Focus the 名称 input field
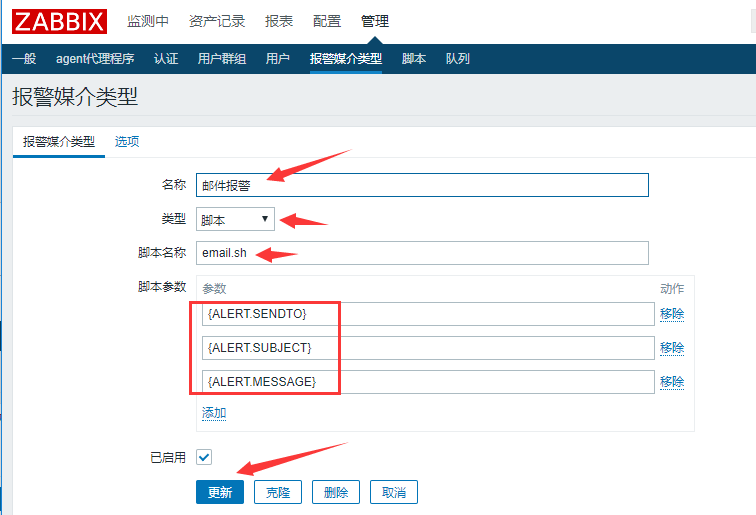Viewport: 756px width, 515px height. coord(422,185)
